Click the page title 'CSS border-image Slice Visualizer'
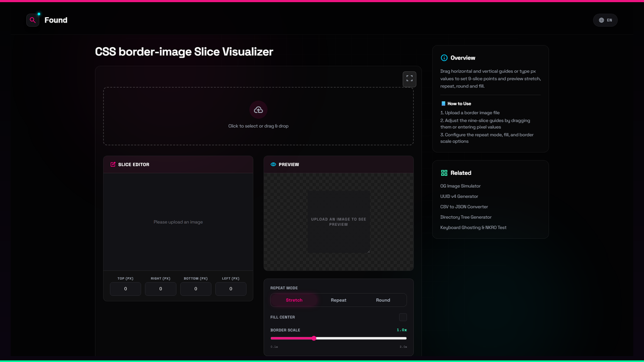 (x=184, y=52)
